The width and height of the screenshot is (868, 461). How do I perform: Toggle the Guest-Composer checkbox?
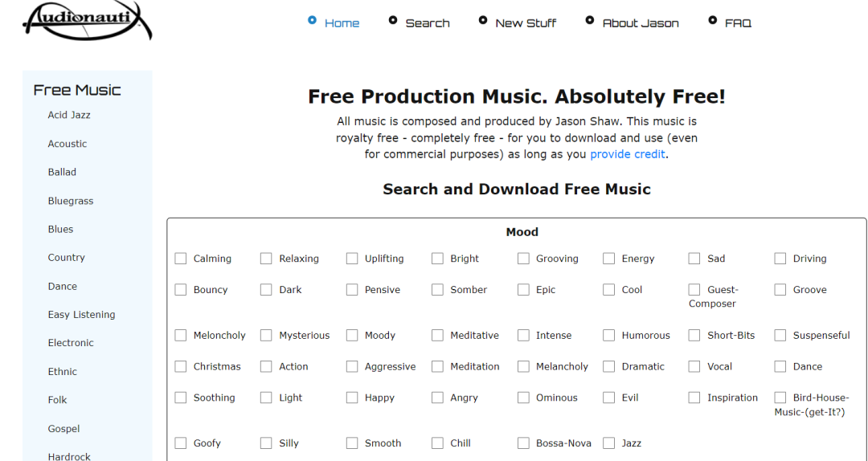click(x=694, y=290)
